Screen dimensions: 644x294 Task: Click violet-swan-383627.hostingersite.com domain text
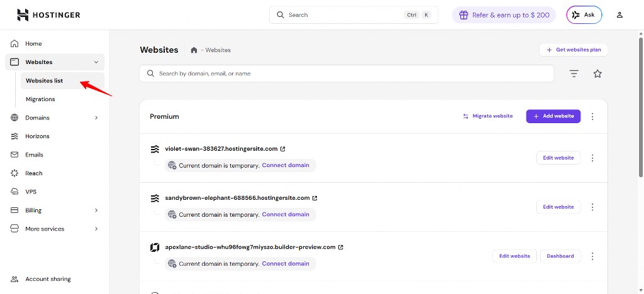[222, 149]
